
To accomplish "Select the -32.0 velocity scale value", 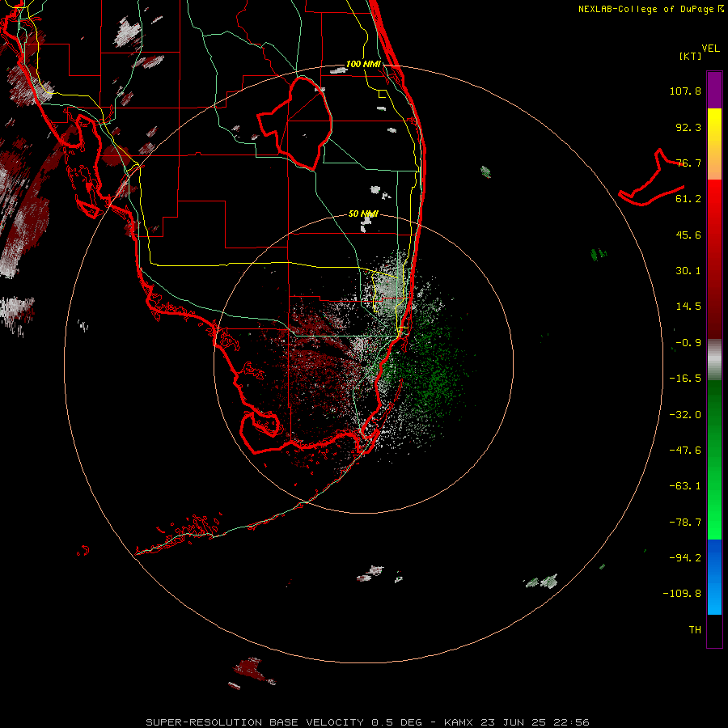I will tap(685, 415).
